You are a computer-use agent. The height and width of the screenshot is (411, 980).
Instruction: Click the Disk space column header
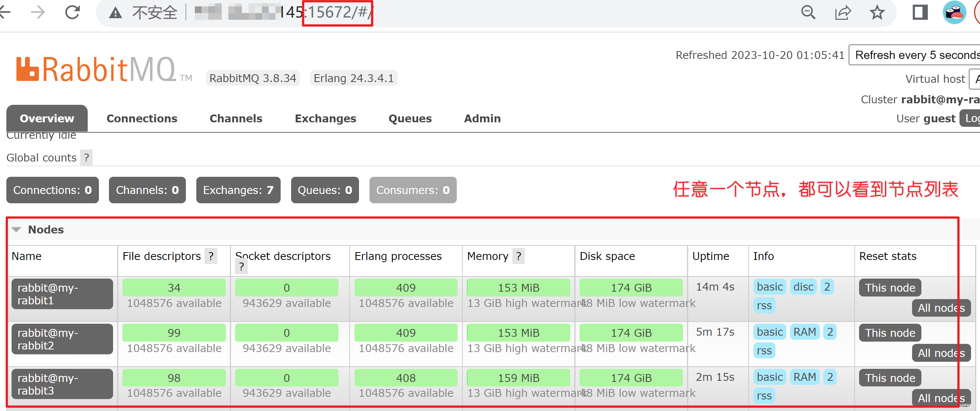(x=607, y=256)
